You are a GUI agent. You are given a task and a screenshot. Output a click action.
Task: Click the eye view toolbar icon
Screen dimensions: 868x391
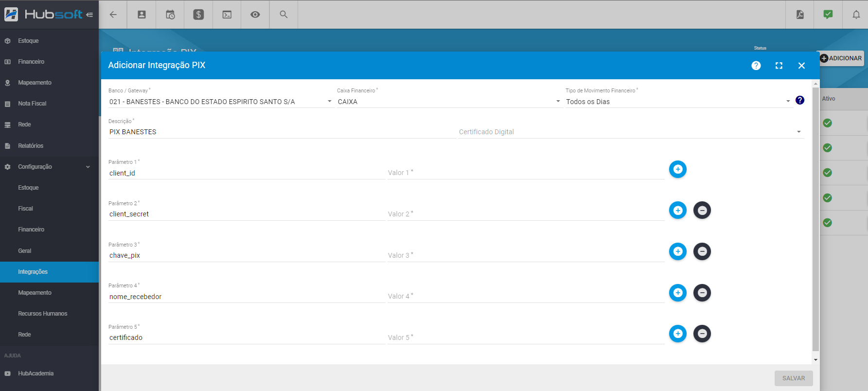(x=255, y=15)
